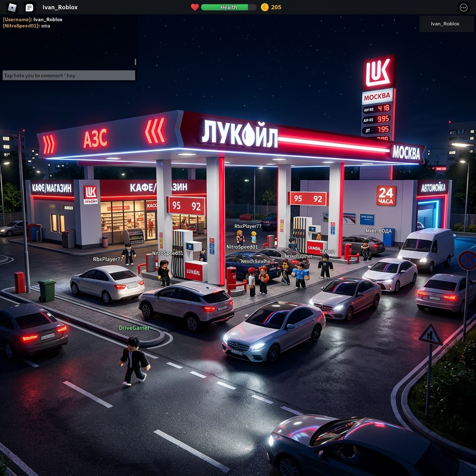The height and width of the screenshot is (476, 476).
Task: Click the 205 coin balance
Action: pyautogui.click(x=276, y=7)
